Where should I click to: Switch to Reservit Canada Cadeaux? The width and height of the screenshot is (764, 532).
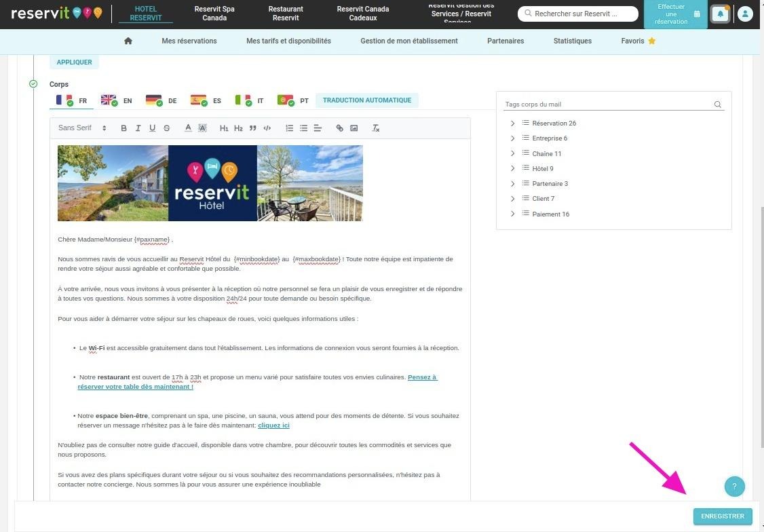coord(363,13)
